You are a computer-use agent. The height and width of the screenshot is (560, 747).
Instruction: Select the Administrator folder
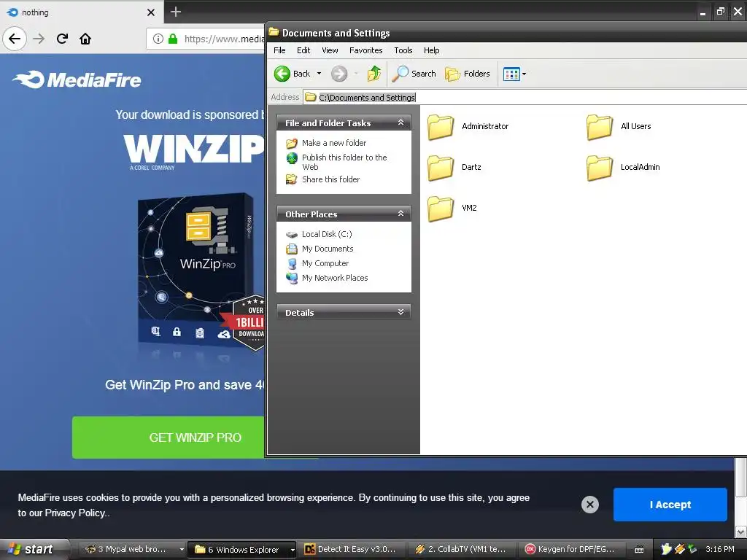tap(468, 127)
